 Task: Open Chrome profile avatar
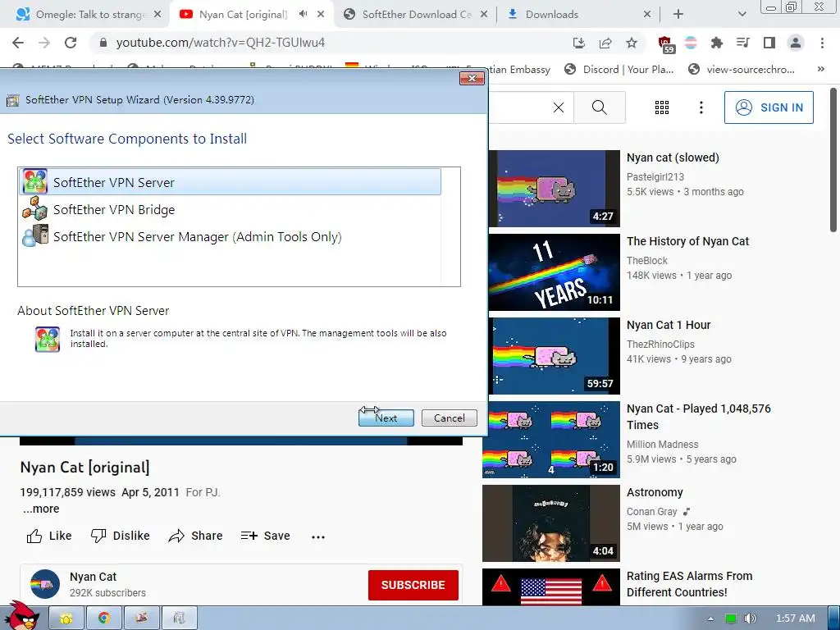click(x=796, y=43)
